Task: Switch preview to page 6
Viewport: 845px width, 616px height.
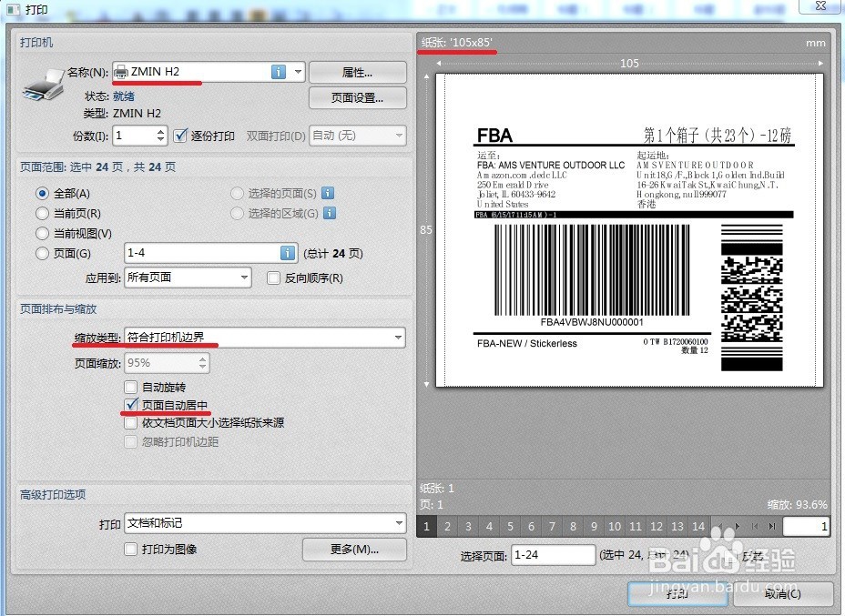Action: (x=531, y=527)
